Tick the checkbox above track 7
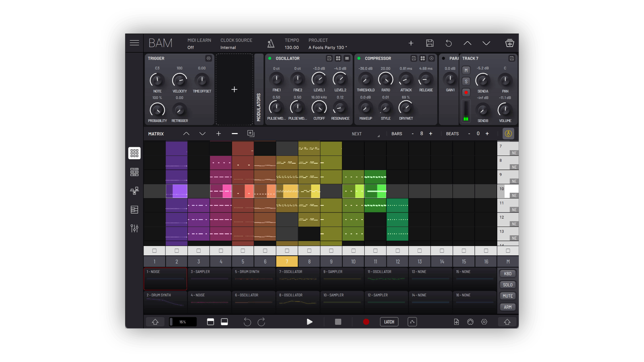The width and height of the screenshot is (644, 362). point(287,251)
